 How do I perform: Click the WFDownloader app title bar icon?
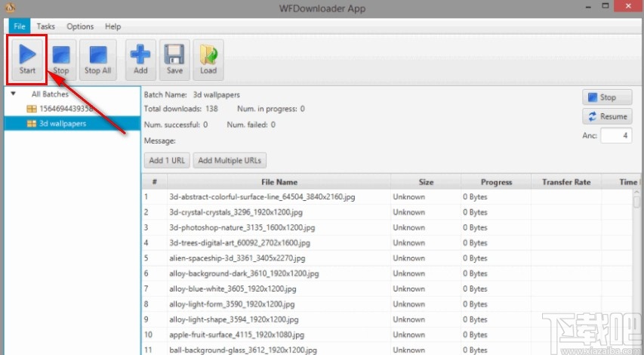click(x=10, y=7)
